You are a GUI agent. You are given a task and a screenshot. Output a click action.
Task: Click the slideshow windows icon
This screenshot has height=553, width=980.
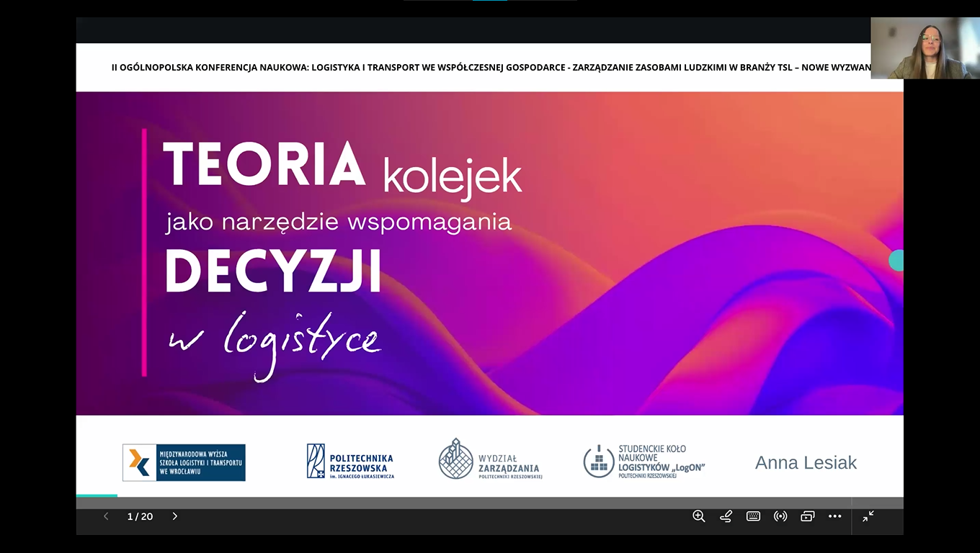807,516
